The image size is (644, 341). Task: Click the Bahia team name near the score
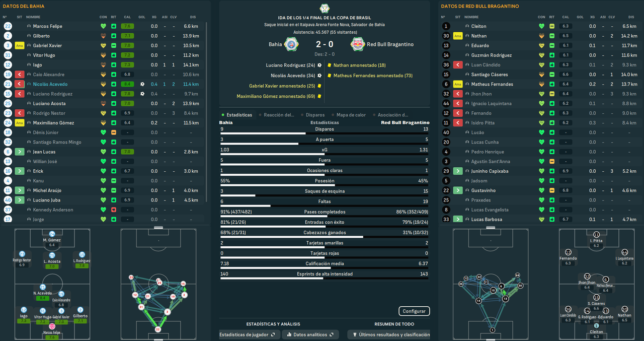(x=275, y=44)
